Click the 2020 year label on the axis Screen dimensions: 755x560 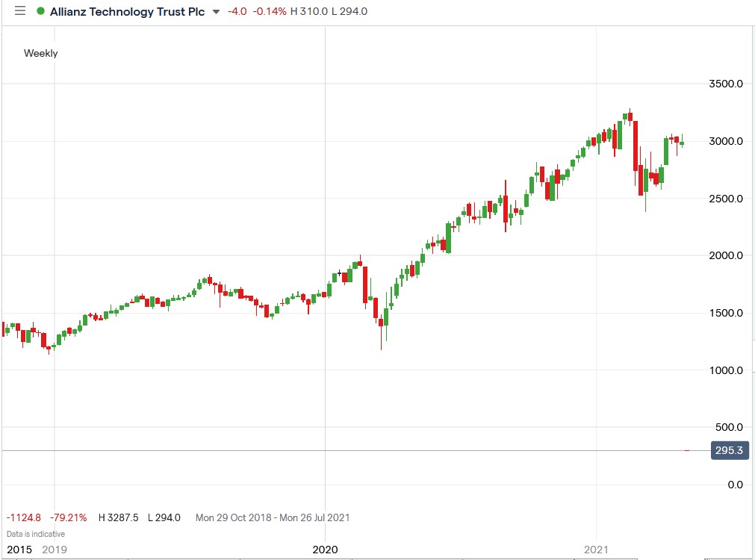[325, 550]
